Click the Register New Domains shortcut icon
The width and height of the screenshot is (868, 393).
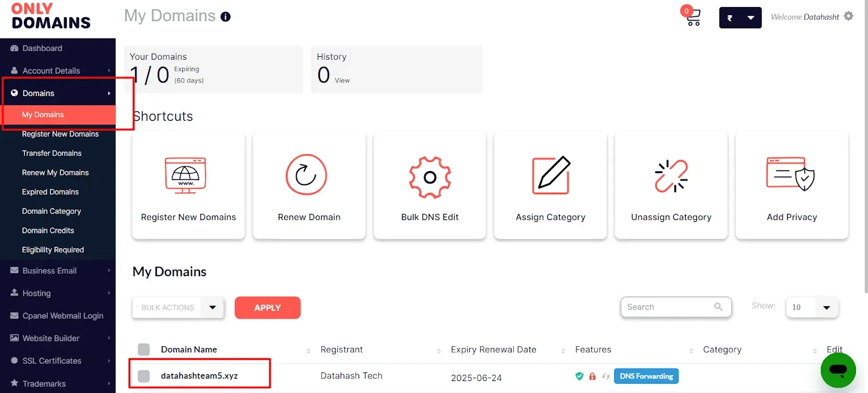[x=186, y=175]
